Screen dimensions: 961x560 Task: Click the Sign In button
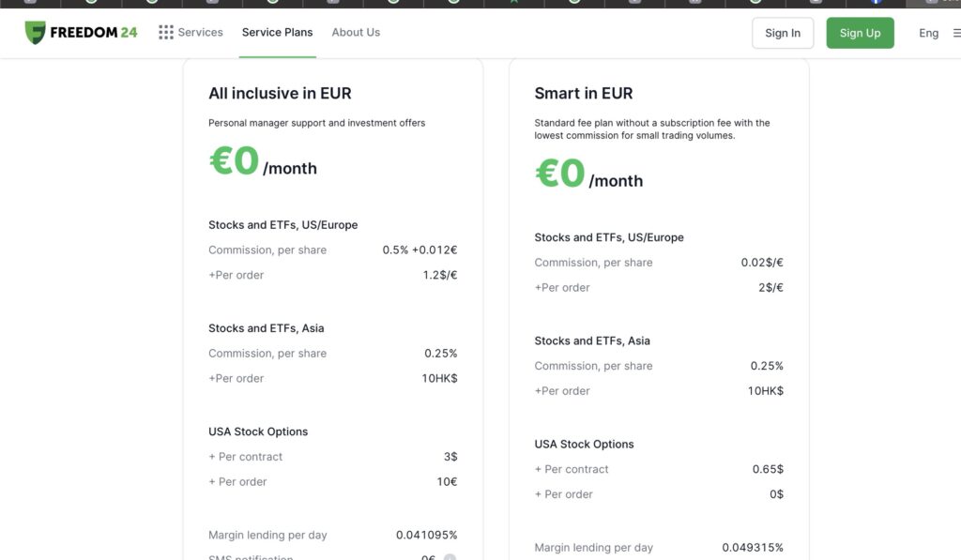(x=783, y=33)
